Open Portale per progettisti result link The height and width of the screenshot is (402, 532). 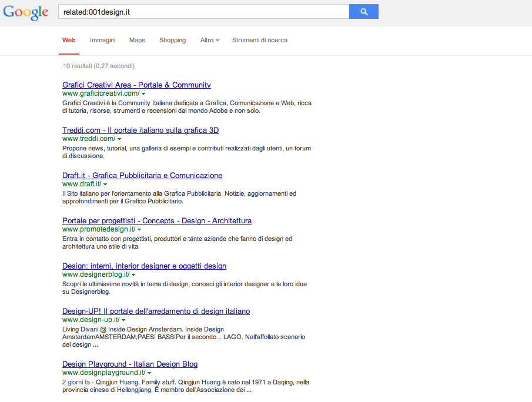click(x=157, y=221)
